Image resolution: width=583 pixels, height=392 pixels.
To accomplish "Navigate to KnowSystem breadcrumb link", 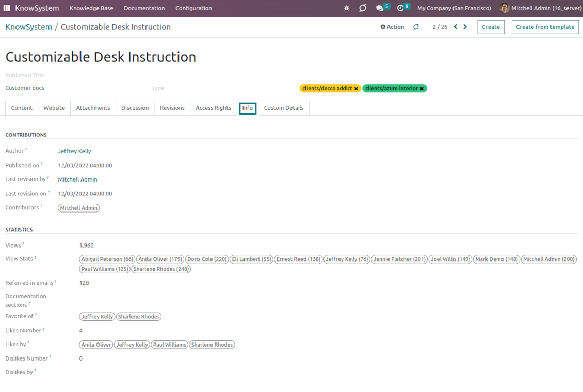I will [x=28, y=27].
